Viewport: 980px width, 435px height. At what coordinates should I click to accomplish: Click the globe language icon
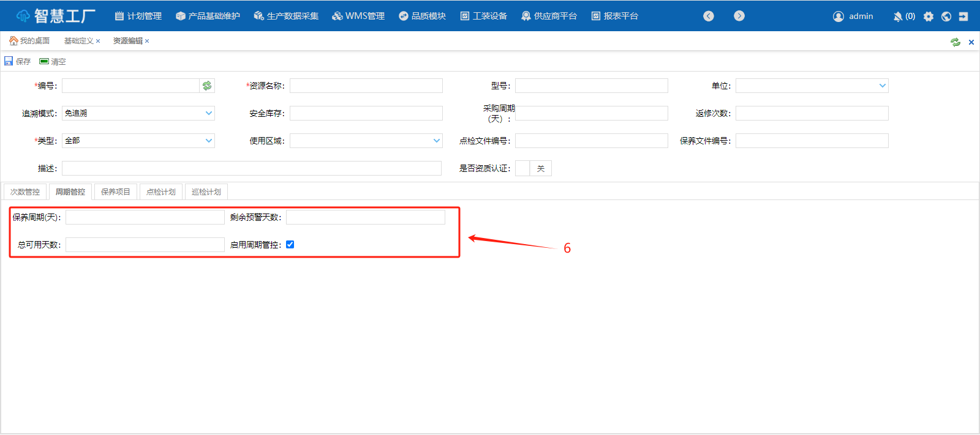click(946, 17)
